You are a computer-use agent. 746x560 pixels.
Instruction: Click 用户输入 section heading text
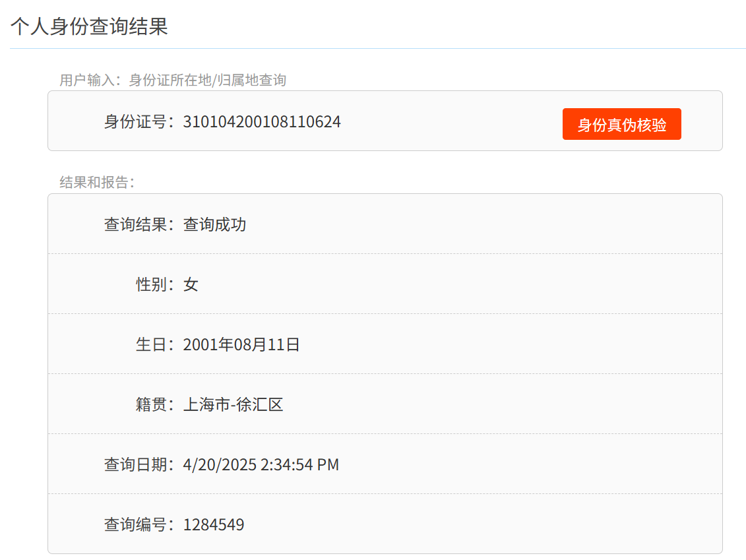(173, 80)
